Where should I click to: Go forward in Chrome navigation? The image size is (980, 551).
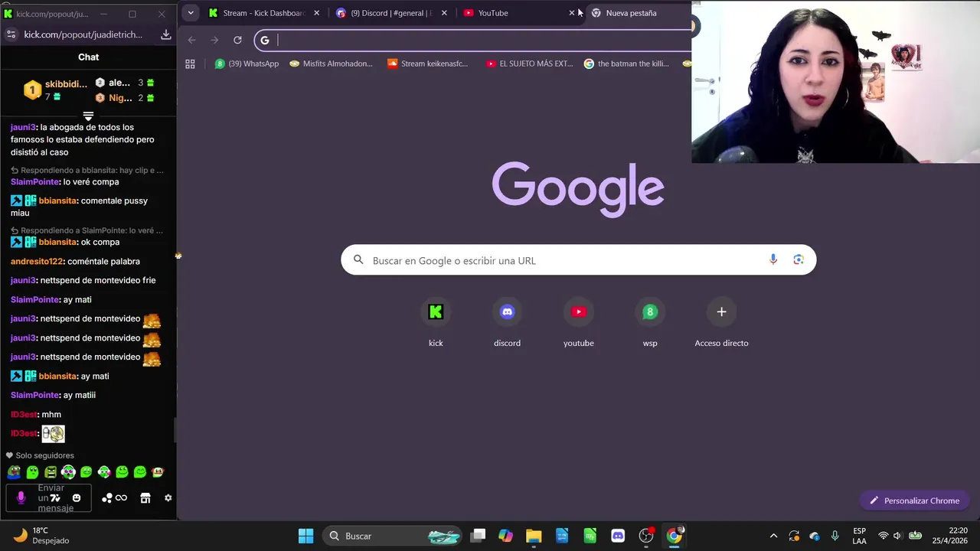click(x=214, y=40)
